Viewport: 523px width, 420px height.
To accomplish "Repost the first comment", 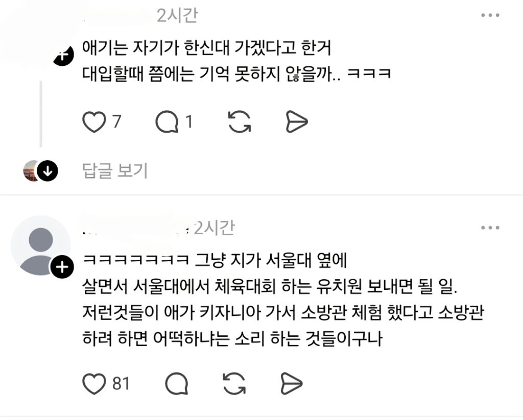I will tap(239, 121).
